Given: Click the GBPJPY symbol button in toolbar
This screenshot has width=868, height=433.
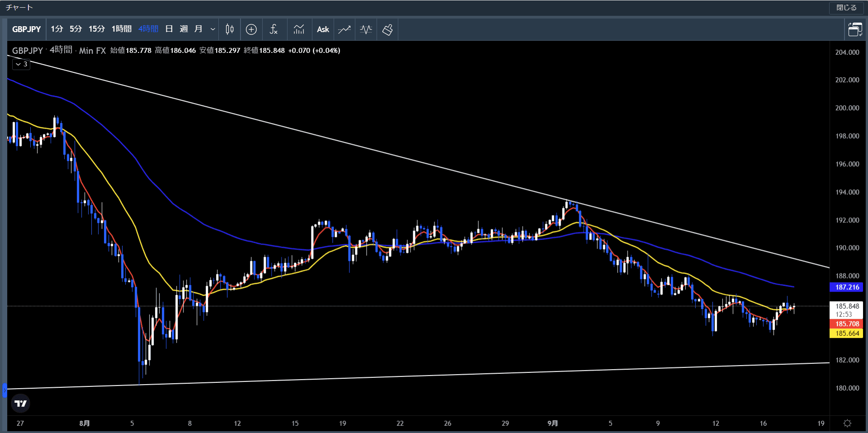Looking at the screenshot, I should (x=26, y=29).
